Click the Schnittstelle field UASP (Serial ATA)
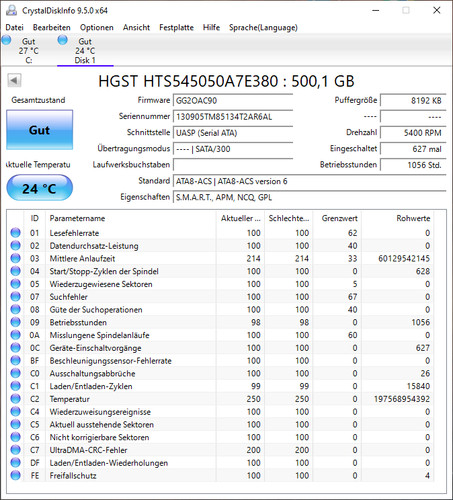This screenshot has height=500, width=453. pos(233,133)
